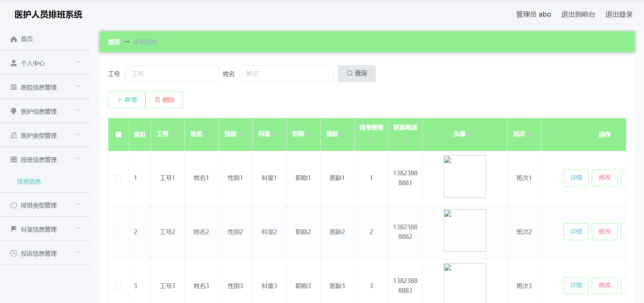Click the person icon for 个人中心
The height and width of the screenshot is (303, 644).
14,63
